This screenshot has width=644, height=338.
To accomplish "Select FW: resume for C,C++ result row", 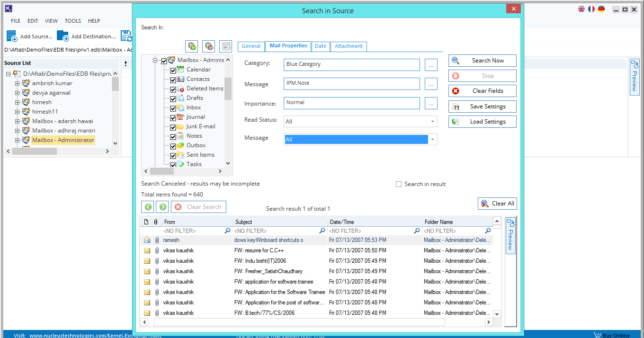I will [316, 250].
